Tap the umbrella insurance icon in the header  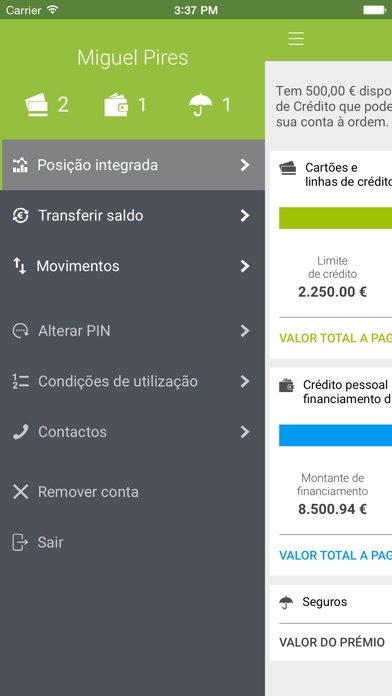click(200, 105)
